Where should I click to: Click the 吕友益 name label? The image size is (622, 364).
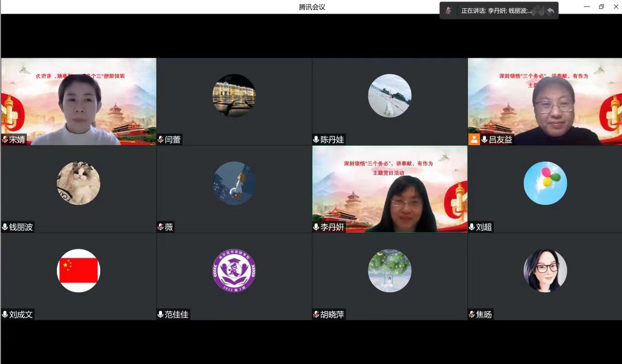(501, 139)
